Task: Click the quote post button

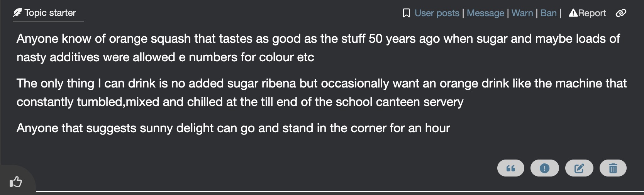Action: point(510,168)
